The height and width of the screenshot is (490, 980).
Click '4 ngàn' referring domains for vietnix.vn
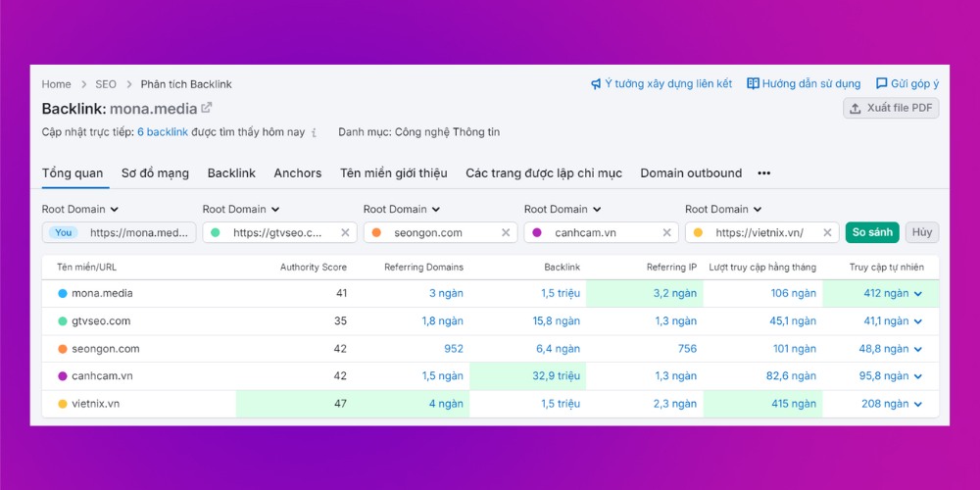(x=446, y=404)
